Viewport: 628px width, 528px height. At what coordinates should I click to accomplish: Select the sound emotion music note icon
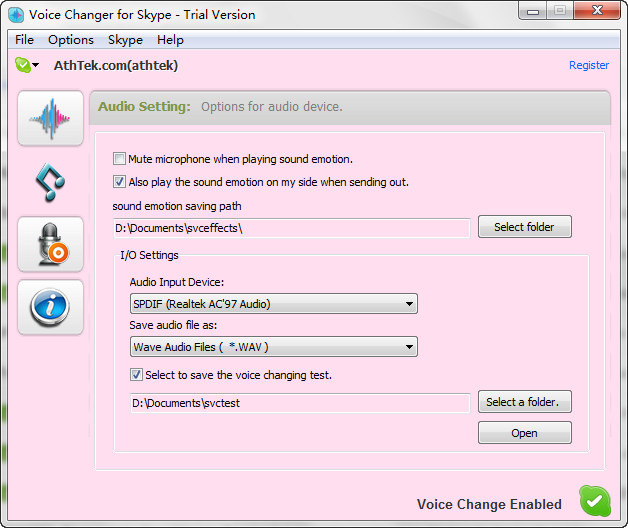pyautogui.click(x=50, y=180)
